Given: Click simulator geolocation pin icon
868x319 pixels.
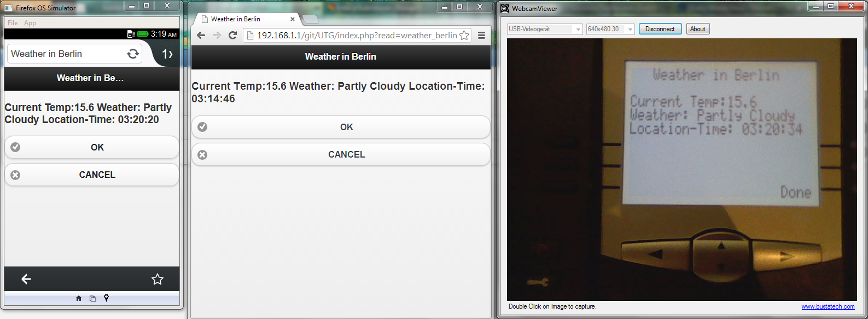Looking at the screenshot, I should pos(107,298).
